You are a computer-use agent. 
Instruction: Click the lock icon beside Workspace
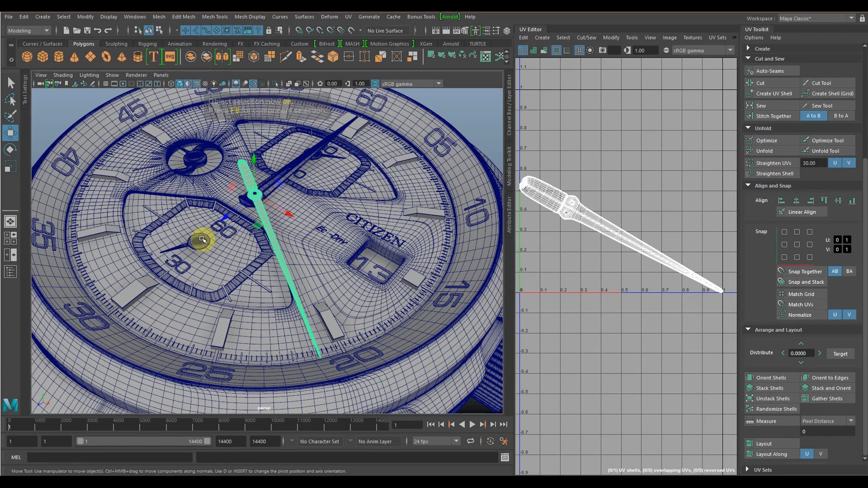click(x=862, y=18)
